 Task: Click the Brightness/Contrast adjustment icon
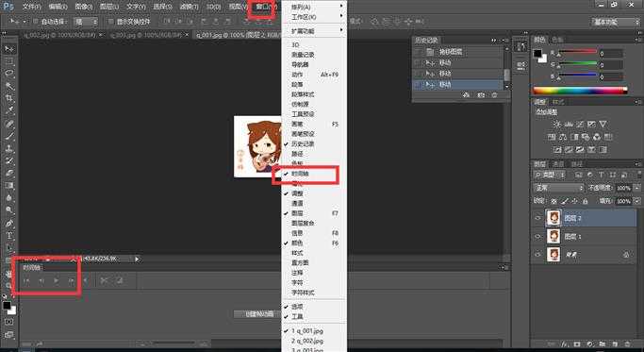(557, 124)
